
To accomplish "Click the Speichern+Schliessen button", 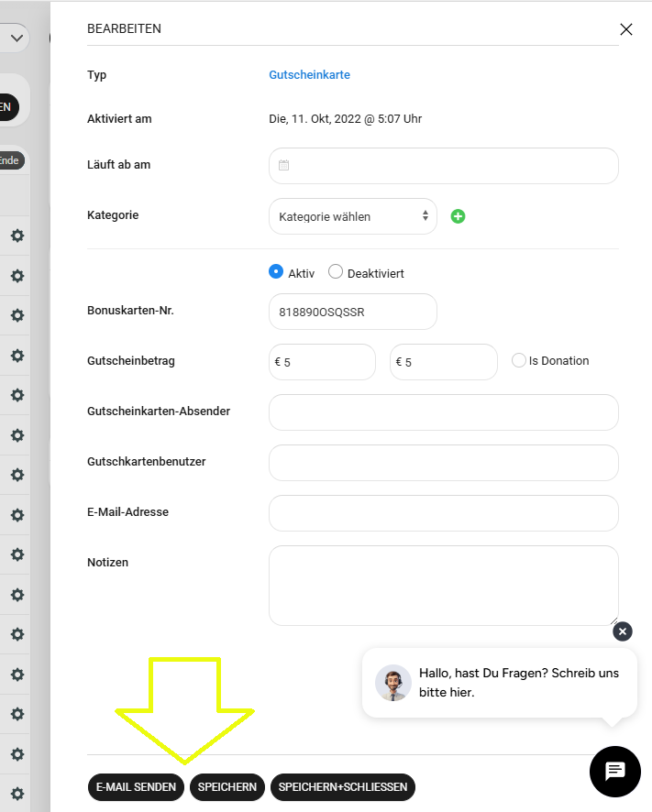I will click(x=343, y=787).
